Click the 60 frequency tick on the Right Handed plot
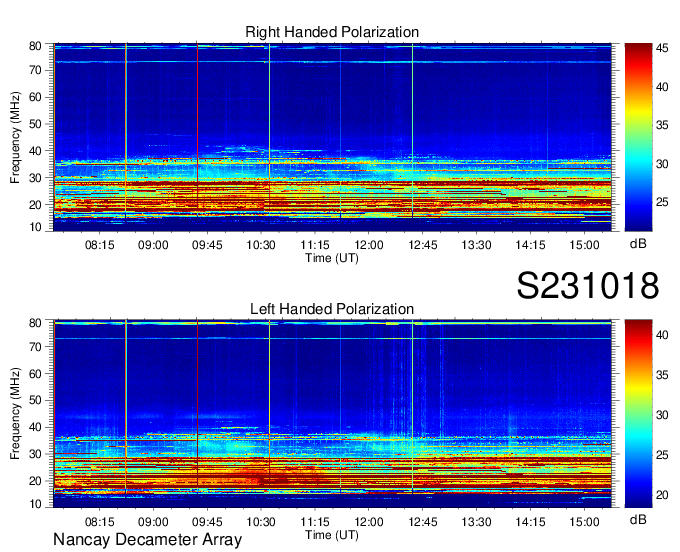Viewport: 680px width, 552px height. [x=35, y=97]
